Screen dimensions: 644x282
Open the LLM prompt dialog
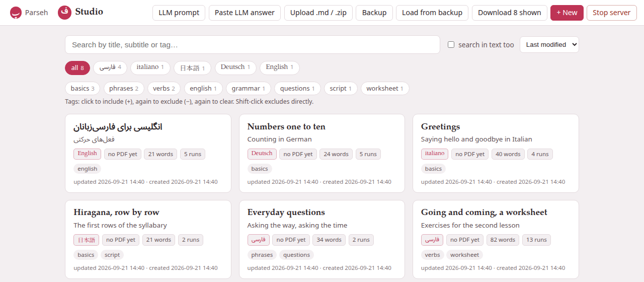tap(179, 13)
